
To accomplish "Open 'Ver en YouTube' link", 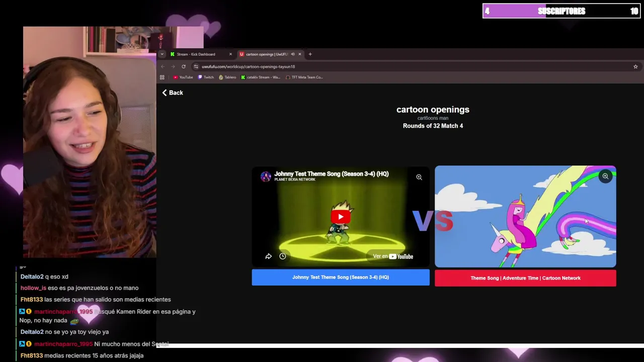I will click(393, 256).
